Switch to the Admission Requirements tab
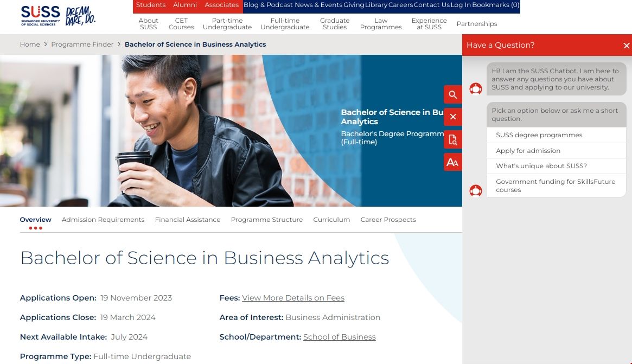The width and height of the screenshot is (632, 364). 103,220
